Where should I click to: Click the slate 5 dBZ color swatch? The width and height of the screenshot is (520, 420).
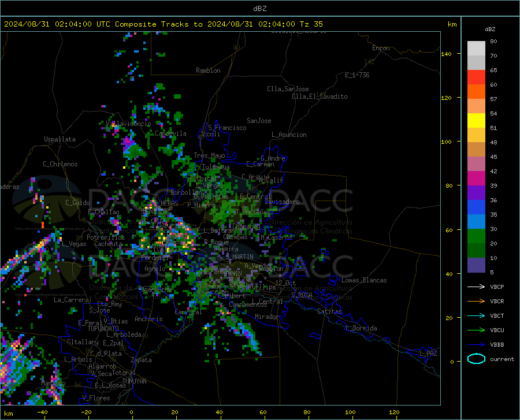(476, 265)
